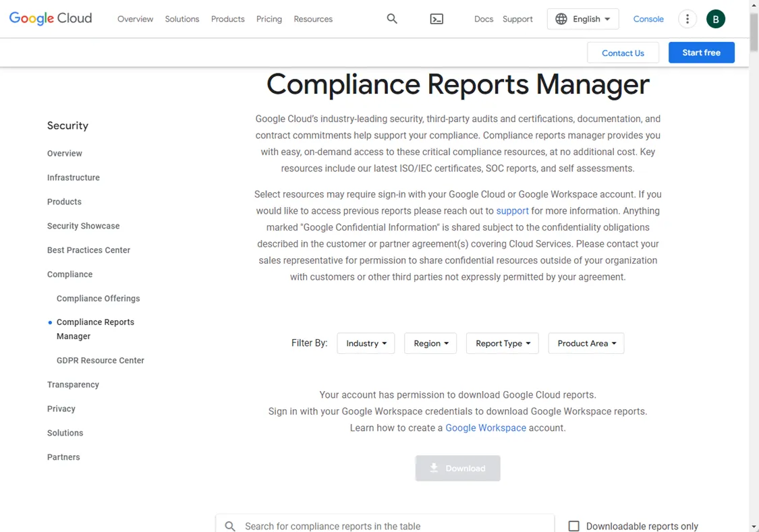Image resolution: width=759 pixels, height=532 pixels.
Task: Click the Google Cloud logo
Action: 50,18
